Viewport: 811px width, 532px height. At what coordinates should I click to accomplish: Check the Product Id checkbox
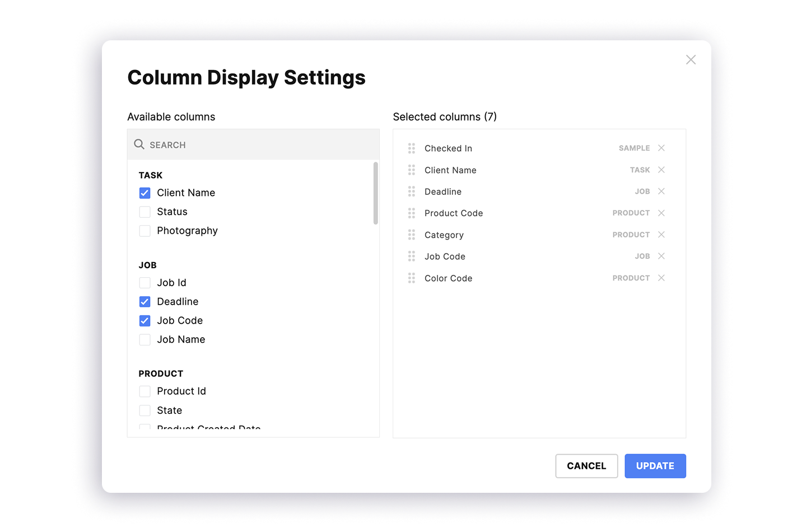[145, 391]
